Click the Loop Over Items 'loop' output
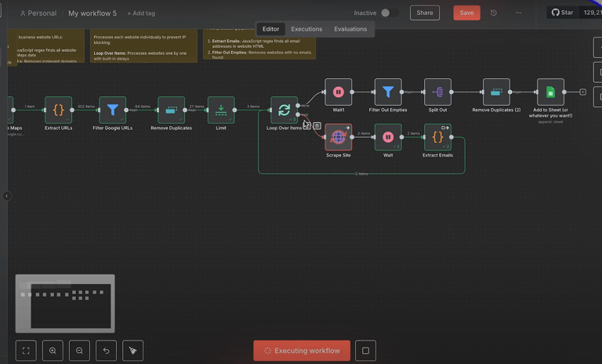This screenshot has width=602, height=364. pyautogui.click(x=298, y=114)
